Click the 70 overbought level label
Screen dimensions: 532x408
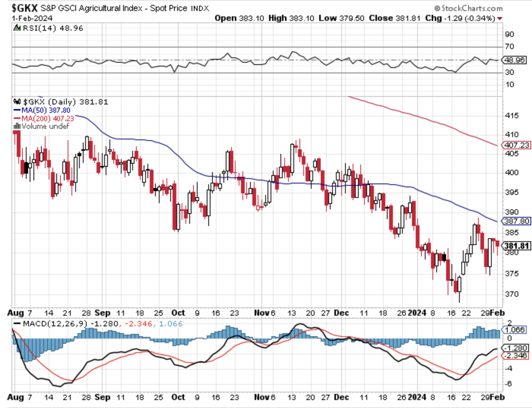(x=510, y=47)
